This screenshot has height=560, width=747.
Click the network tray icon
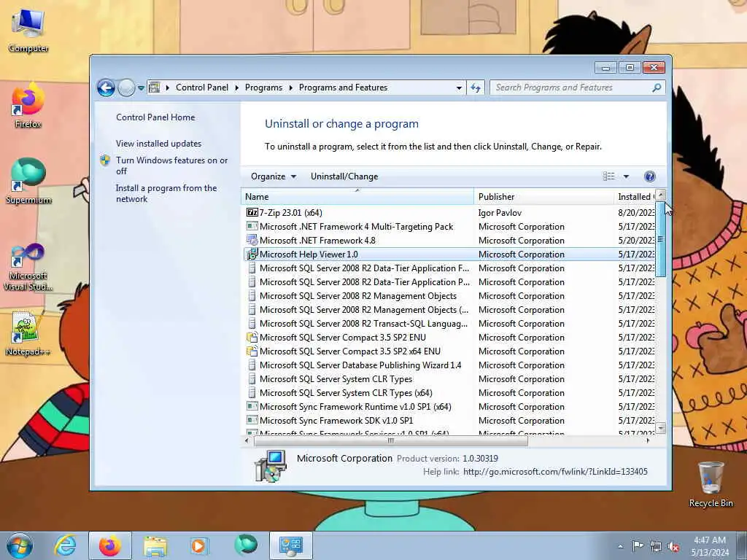(x=656, y=547)
